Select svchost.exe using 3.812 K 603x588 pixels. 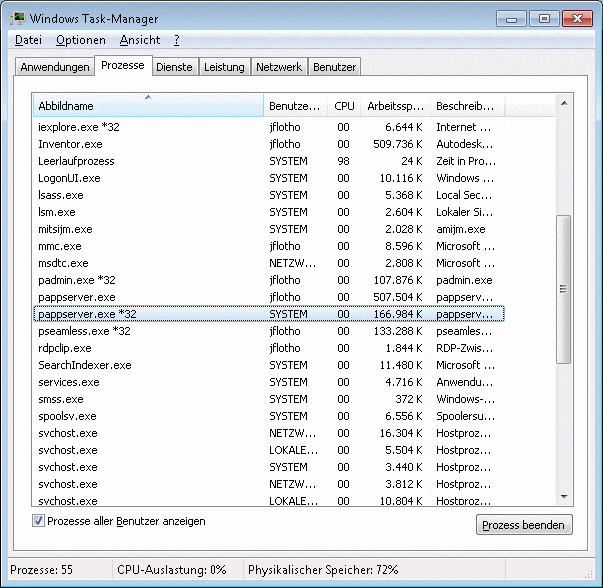point(269,484)
